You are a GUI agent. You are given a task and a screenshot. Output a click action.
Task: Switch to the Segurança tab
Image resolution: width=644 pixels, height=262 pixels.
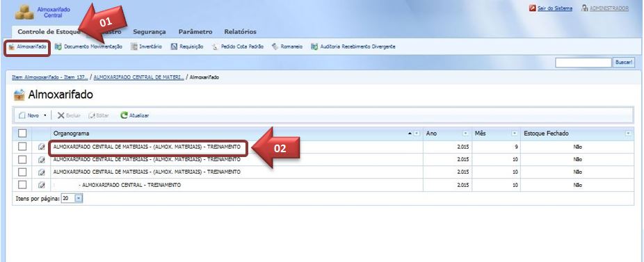point(149,32)
